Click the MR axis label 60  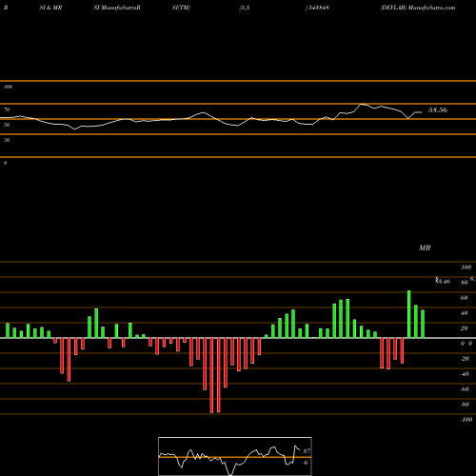click(x=465, y=298)
